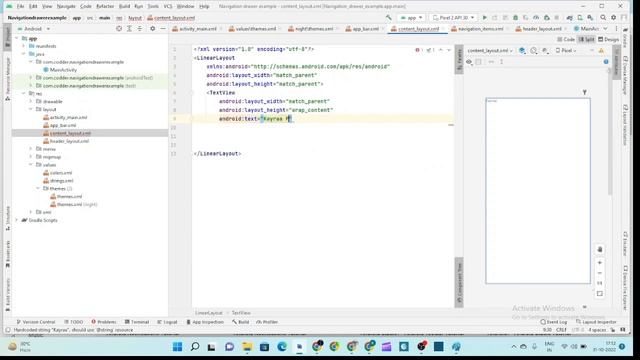
Task: Toggle the Project tool window side tab
Action: coord(7,37)
